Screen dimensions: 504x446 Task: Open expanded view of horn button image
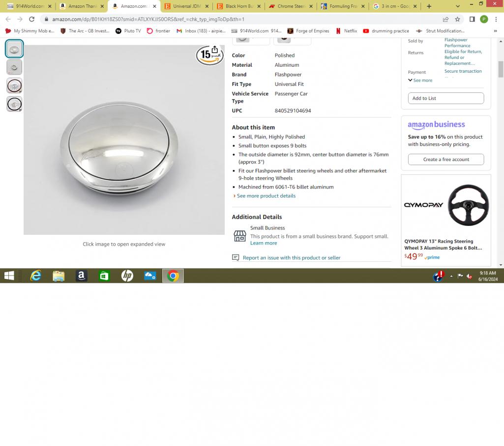pos(124,139)
